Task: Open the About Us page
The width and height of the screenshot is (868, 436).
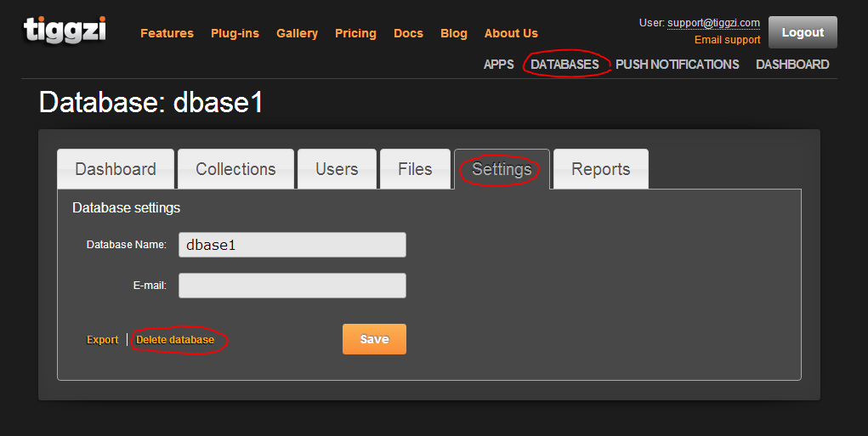Action: [x=511, y=33]
